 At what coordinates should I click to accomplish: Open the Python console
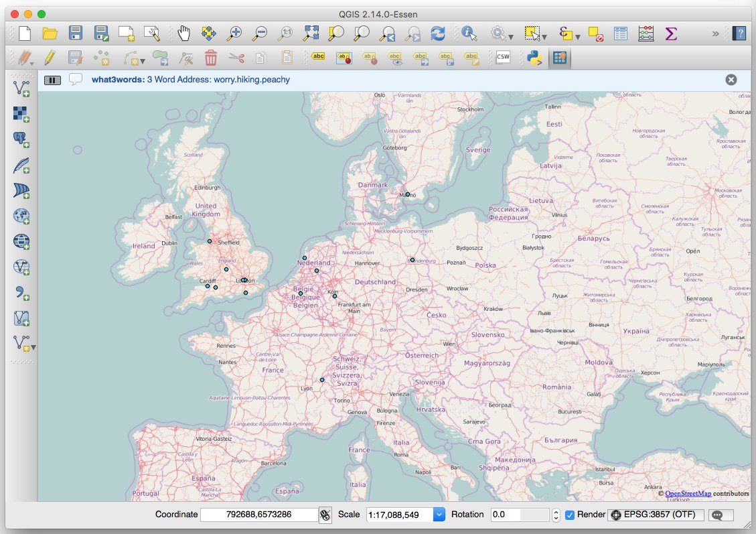click(x=534, y=58)
